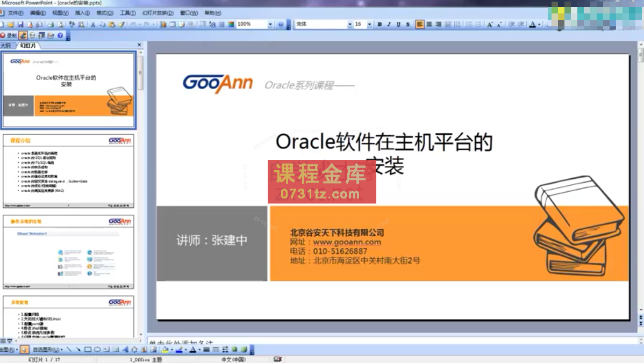Toggle Align Left button
Viewport: 644px width, 363px height.
(419, 25)
